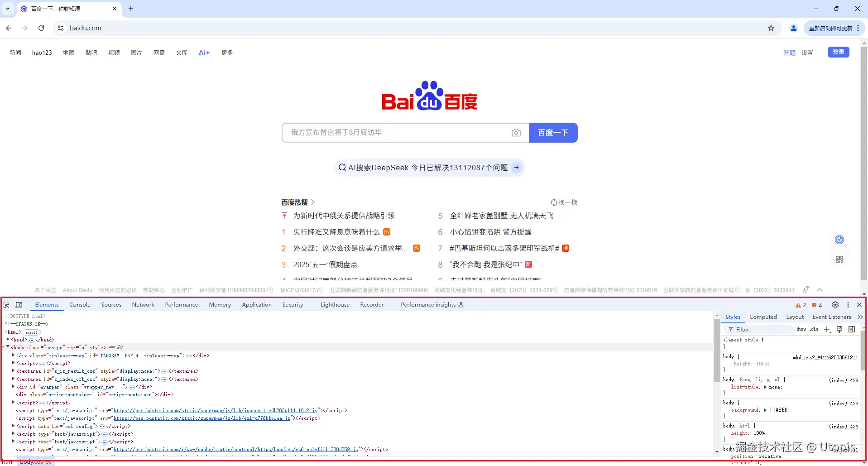
Task: Open the issues counter showing 4
Action: tap(817, 305)
